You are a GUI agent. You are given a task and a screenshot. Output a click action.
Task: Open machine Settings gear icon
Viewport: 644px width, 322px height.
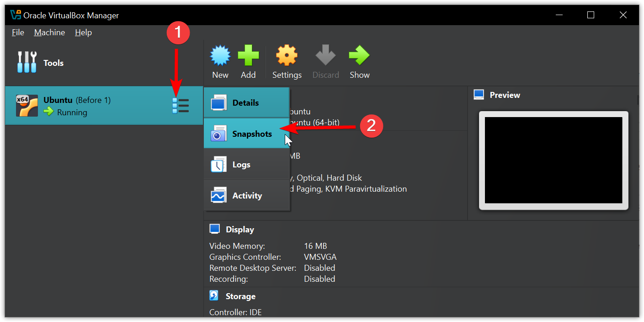tap(287, 56)
